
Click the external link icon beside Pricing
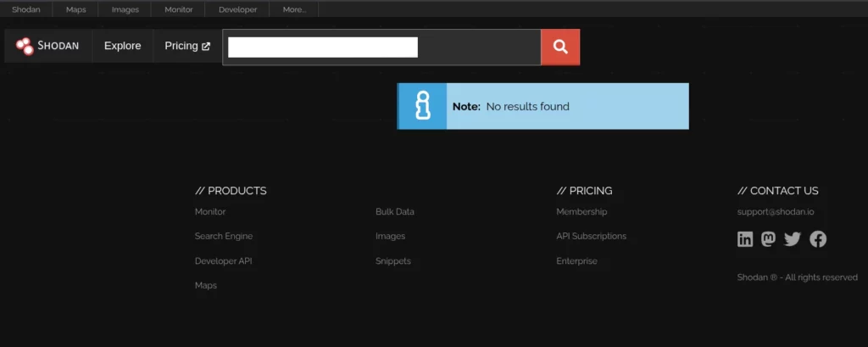[x=206, y=47]
